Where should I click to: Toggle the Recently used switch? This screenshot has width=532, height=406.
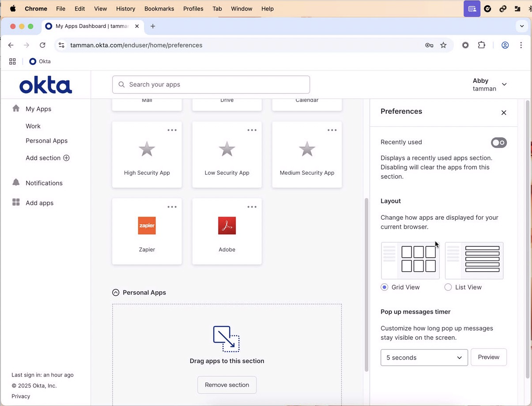[x=499, y=143]
